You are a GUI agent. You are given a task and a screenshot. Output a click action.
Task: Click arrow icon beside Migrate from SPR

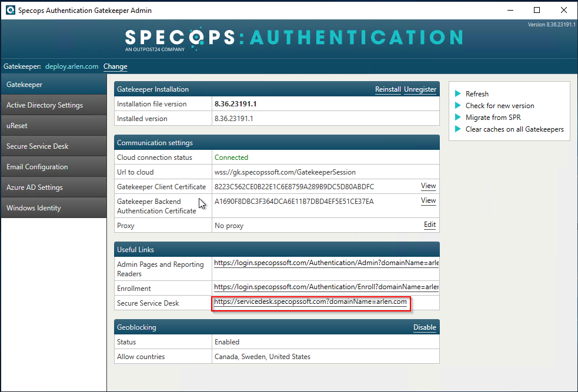pos(458,117)
